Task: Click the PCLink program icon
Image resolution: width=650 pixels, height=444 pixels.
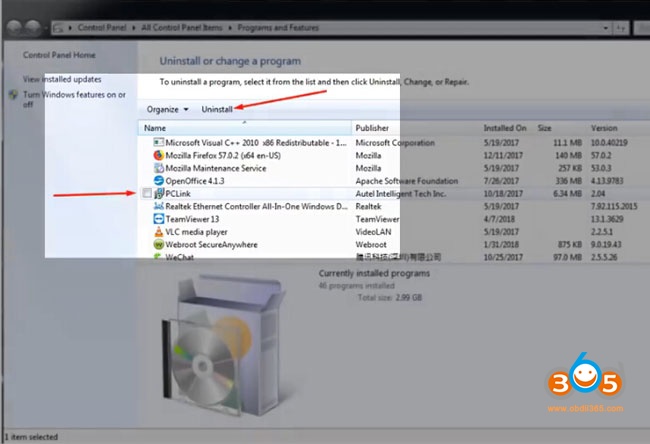Action: click(x=159, y=194)
